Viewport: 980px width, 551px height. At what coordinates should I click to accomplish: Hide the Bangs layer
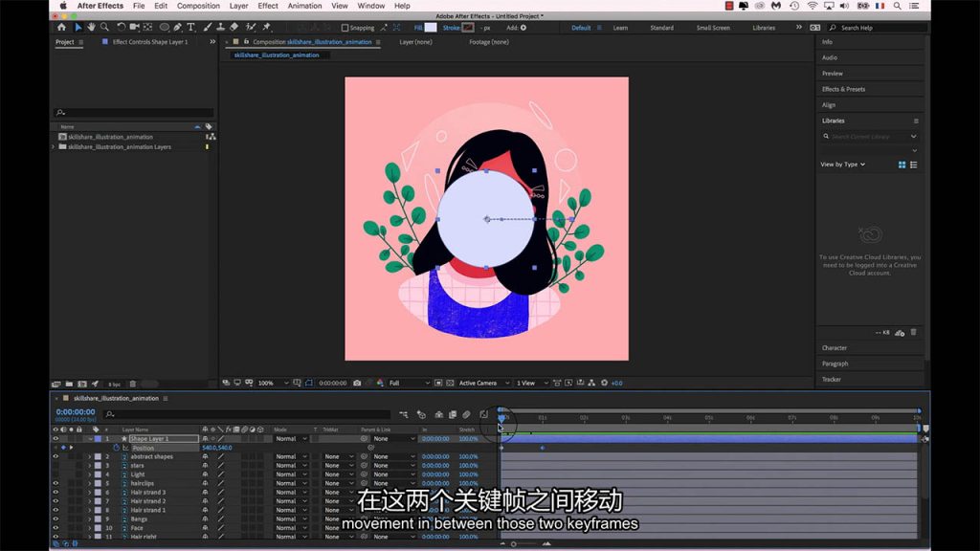click(56, 519)
